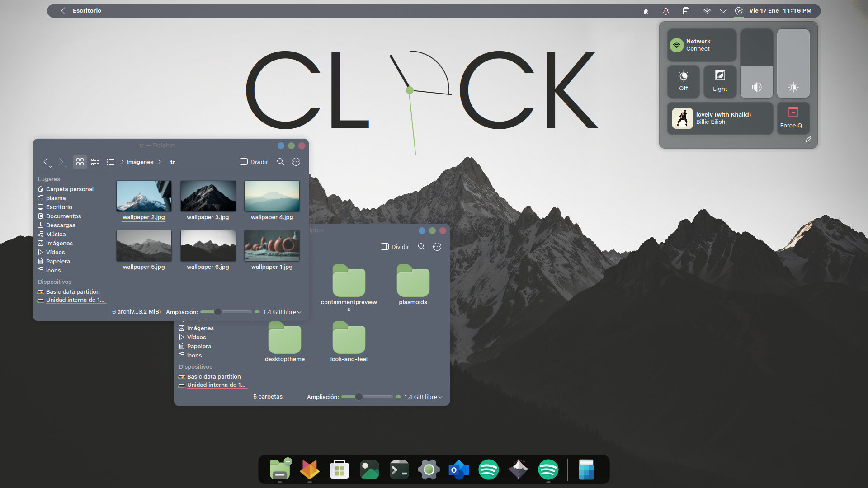Toggle the Light color scheme tile
The width and height of the screenshot is (868, 488).
(x=720, y=81)
